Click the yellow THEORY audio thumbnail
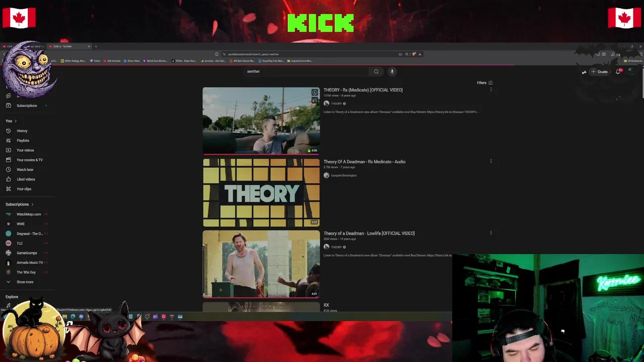The width and height of the screenshot is (644, 362). (261, 193)
